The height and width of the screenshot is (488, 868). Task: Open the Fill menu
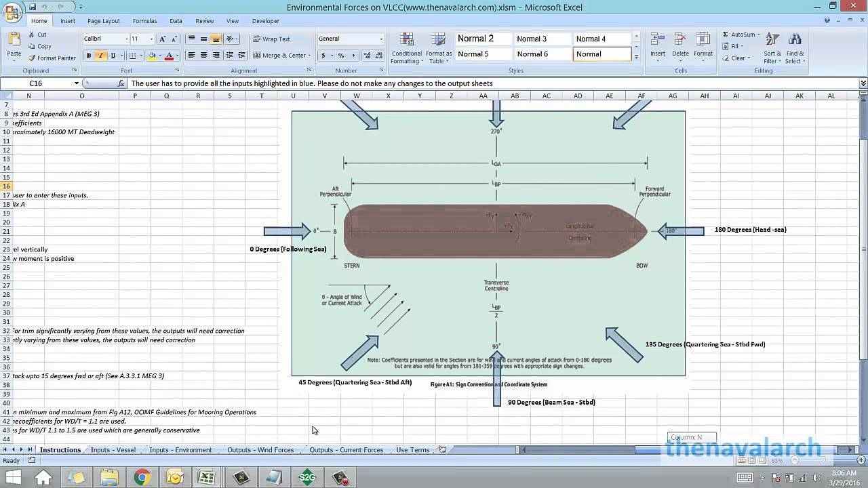coord(733,46)
